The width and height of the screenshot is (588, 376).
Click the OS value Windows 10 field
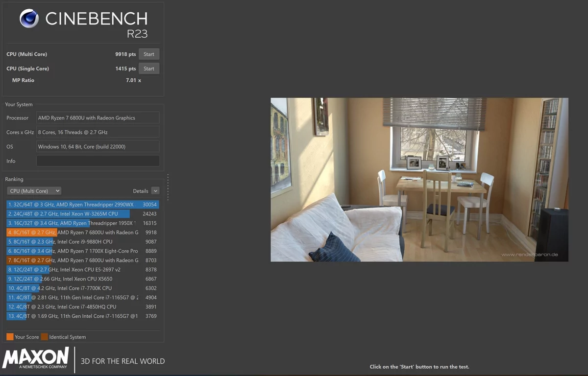coord(98,146)
